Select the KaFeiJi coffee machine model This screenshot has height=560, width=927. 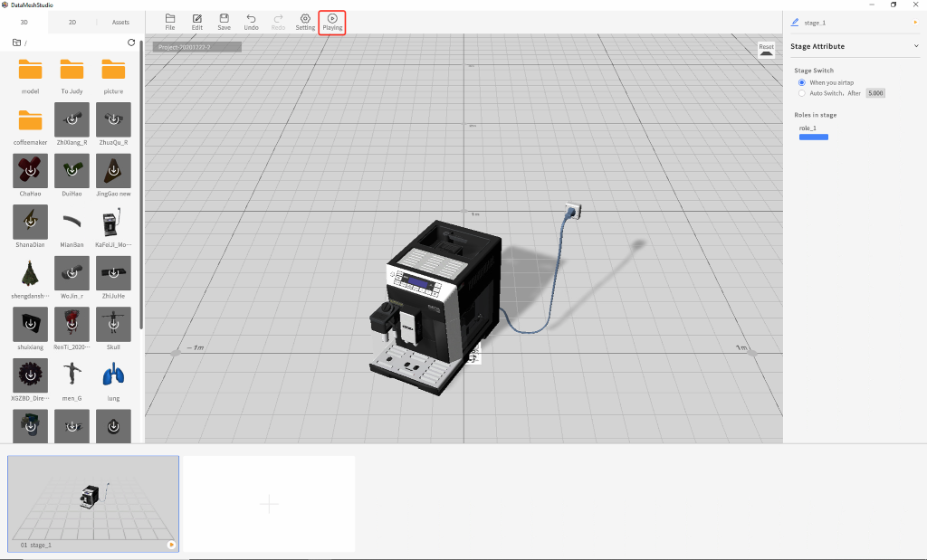[113, 223]
